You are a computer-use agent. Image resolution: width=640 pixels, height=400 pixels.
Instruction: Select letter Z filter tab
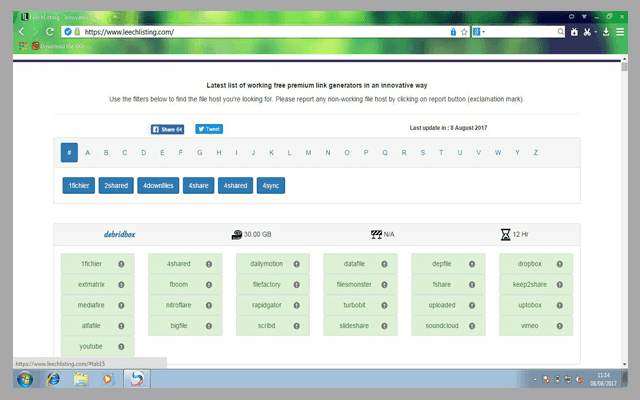(x=535, y=153)
